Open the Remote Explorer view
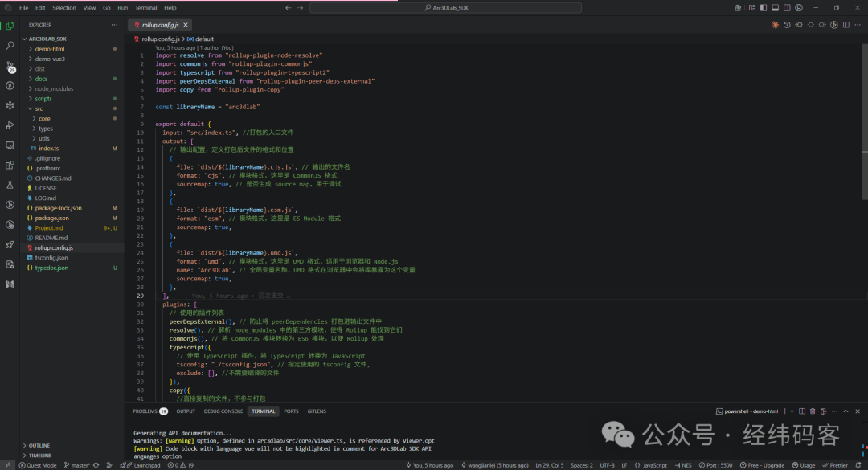The image size is (868, 470). pyautogui.click(x=10, y=145)
